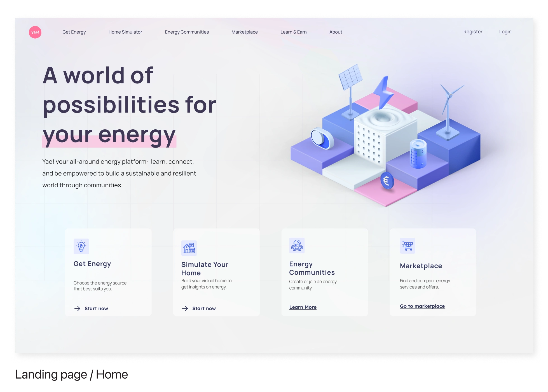Click the Get Energy lightbulb icon

click(81, 246)
